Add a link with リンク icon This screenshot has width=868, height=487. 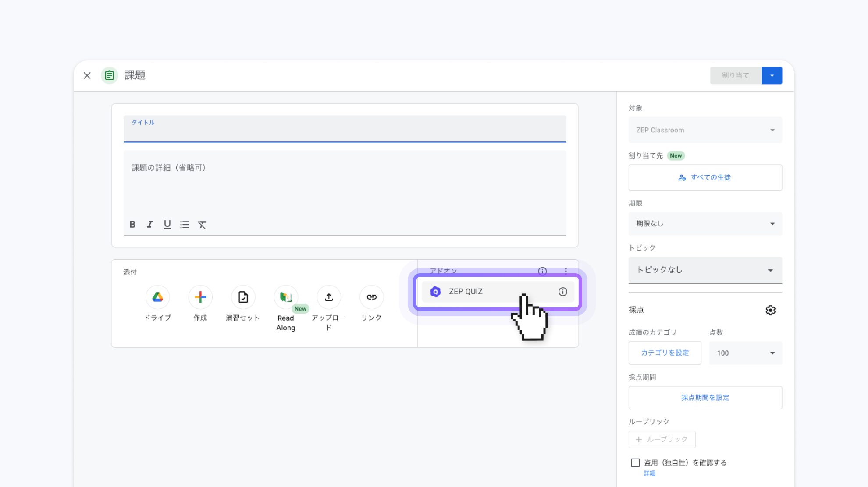371,297
